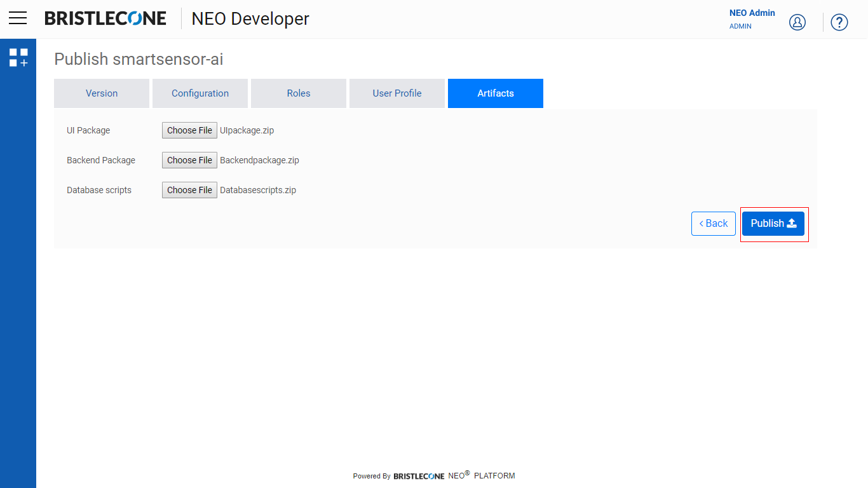Click the UIpackage.zip file name
The width and height of the screenshot is (868, 488).
click(x=247, y=130)
